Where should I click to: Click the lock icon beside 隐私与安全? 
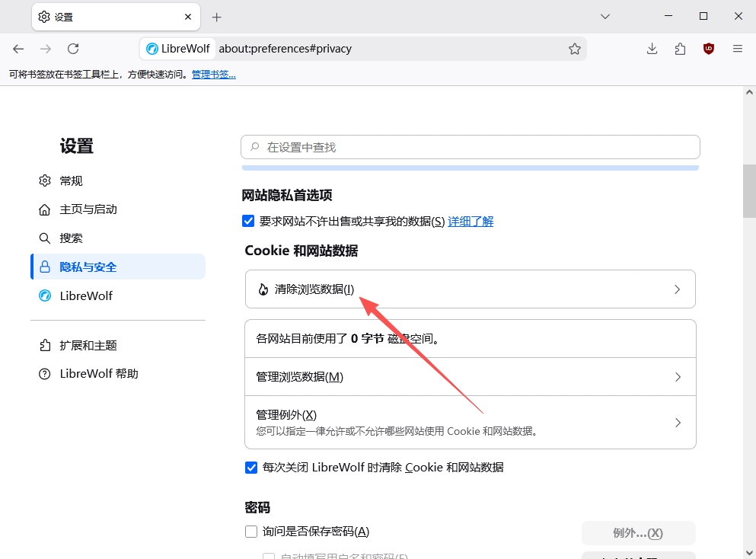click(45, 267)
